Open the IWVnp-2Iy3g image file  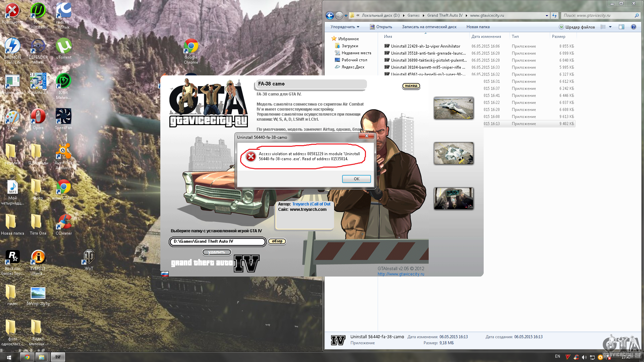pos(38,296)
